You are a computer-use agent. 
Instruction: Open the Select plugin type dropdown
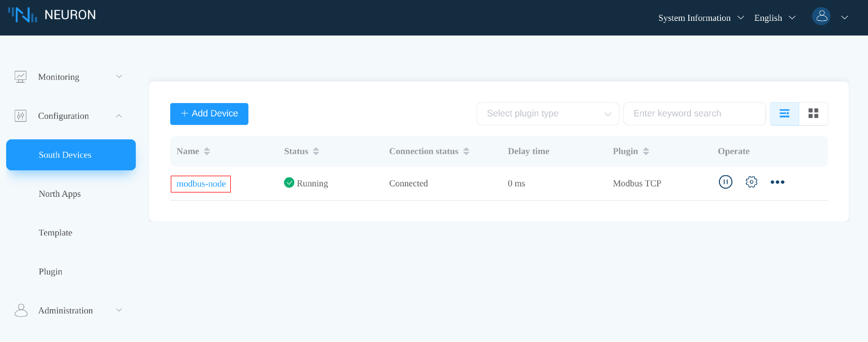548,114
